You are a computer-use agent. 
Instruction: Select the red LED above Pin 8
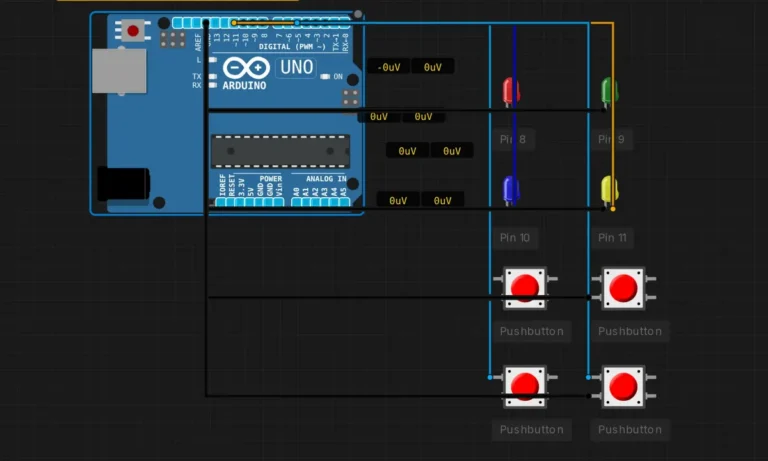tap(511, 91)
